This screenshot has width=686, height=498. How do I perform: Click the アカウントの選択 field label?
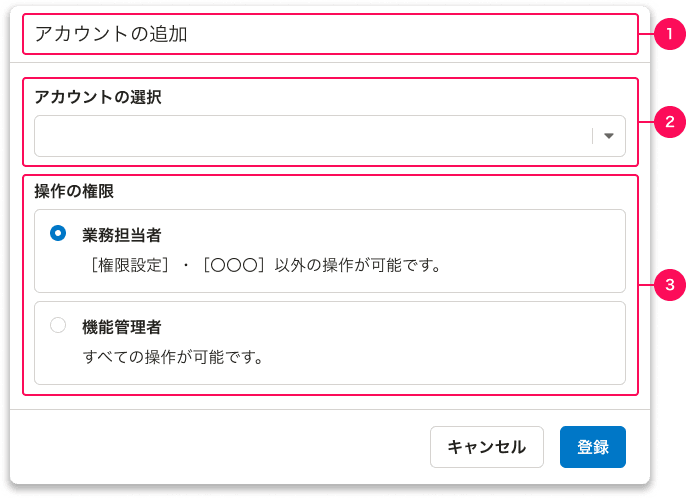click(98, 97)
